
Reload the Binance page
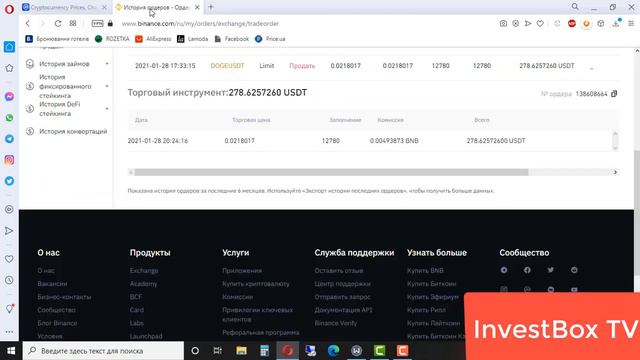58,24
